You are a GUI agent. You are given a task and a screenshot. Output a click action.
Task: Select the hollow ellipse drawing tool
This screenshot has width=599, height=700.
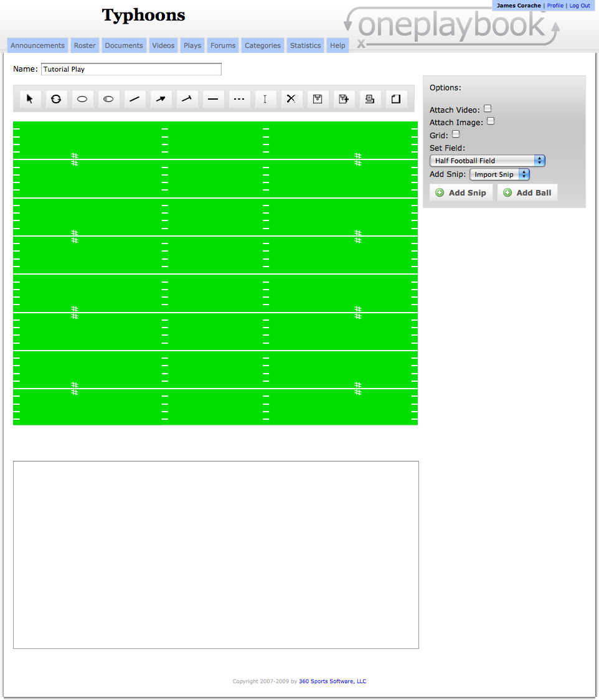[x=82, y=98]
